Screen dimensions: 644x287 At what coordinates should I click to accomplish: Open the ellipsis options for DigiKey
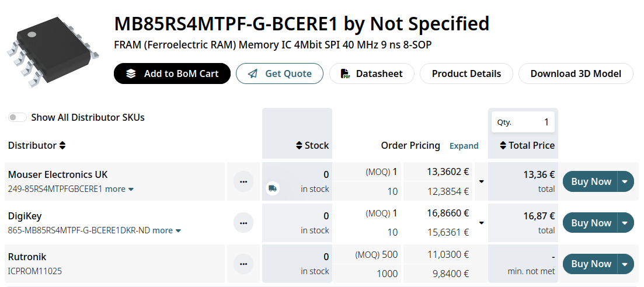[x=243, y=223]
